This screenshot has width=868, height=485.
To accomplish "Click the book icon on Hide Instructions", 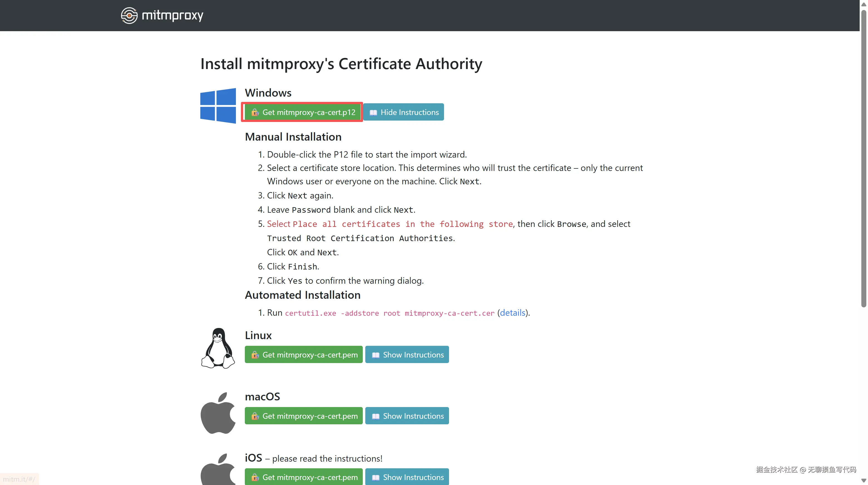I will (x=373, y=113).
